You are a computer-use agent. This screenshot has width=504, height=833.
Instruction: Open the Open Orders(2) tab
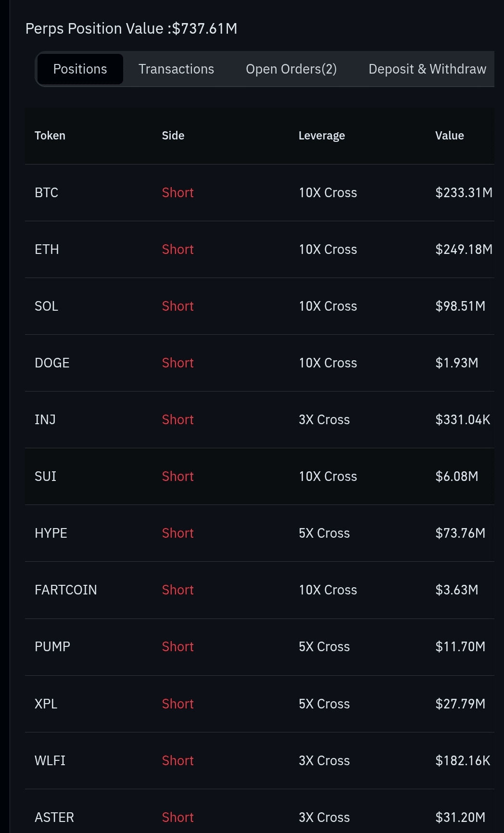tap(291, 69)
